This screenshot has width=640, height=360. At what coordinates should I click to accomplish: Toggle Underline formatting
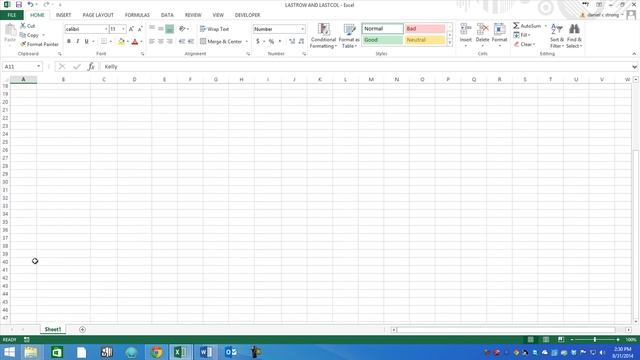(x=86, y=41)
